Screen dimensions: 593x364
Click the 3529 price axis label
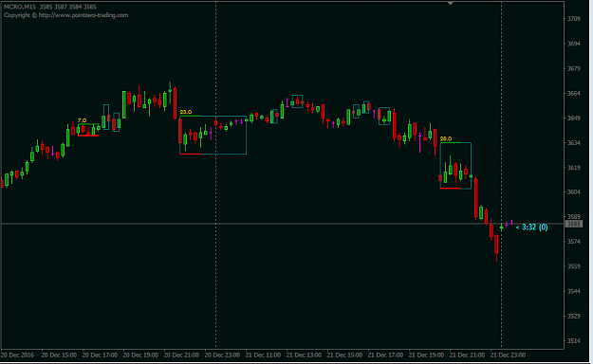(574, 316)
